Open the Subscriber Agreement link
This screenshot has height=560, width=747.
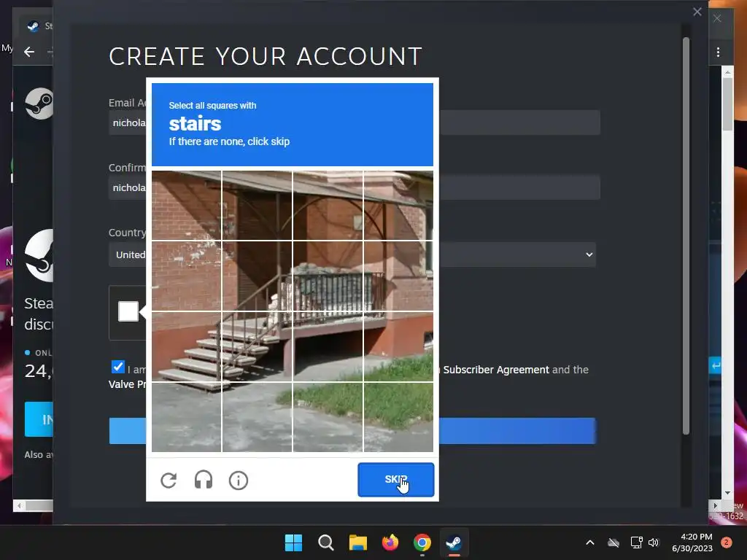[496, 370]
